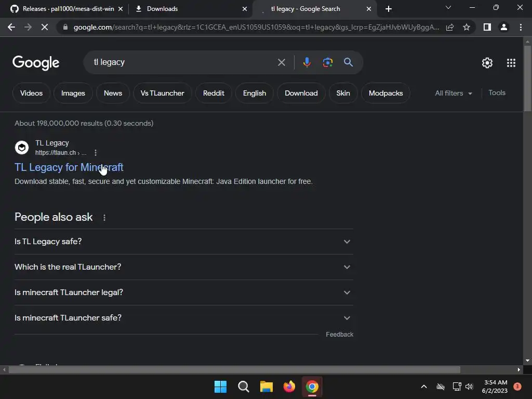Open the All filters dropdown
532x399 pixels.
[x=453, y=93]
